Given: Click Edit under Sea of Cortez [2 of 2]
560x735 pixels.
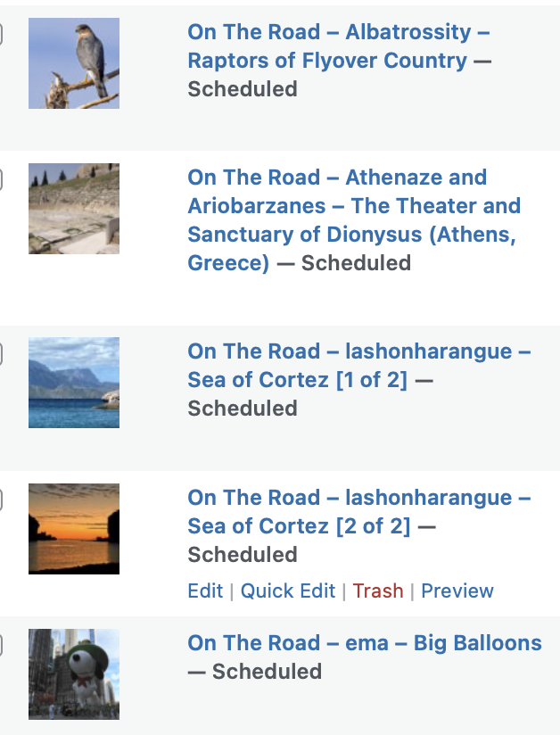Looking at the screenshot, I should pyautogui.click(x=205, y=591).
